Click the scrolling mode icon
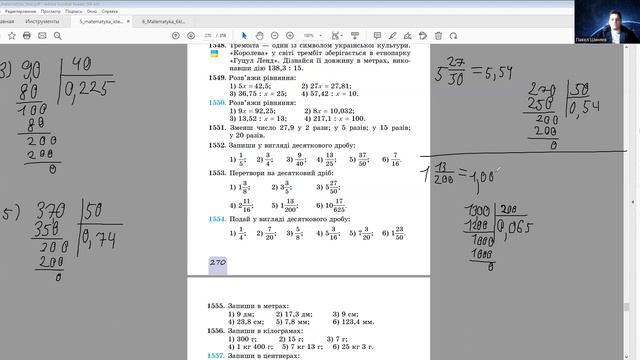Image resolution: width=640 pixels, height=360 pixels. coord(355,36)
